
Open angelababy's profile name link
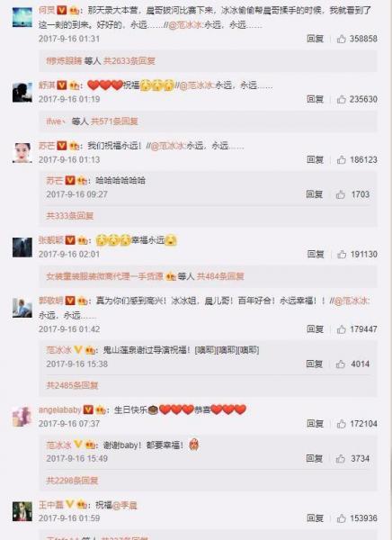[60, 409]
